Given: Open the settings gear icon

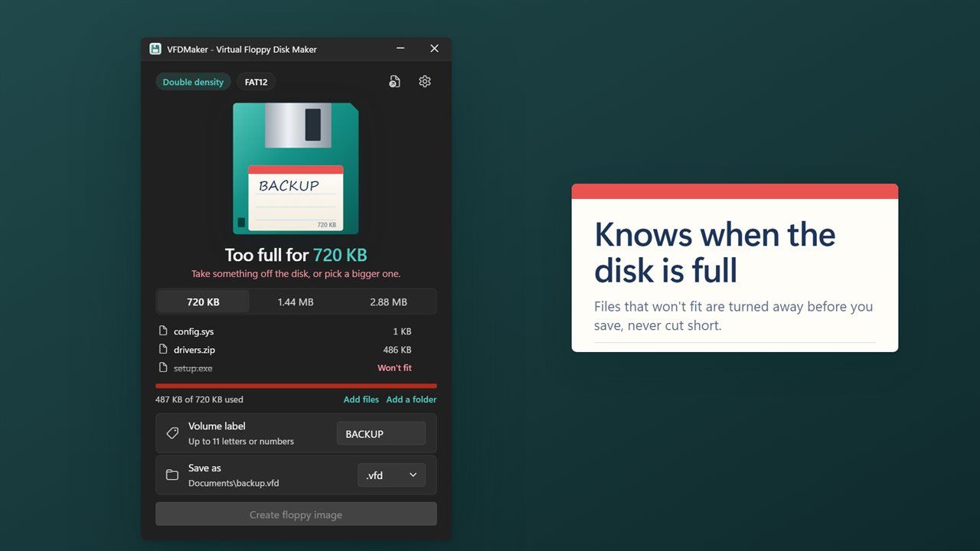Looking at the screenshot, I should [x=425, y=81].
